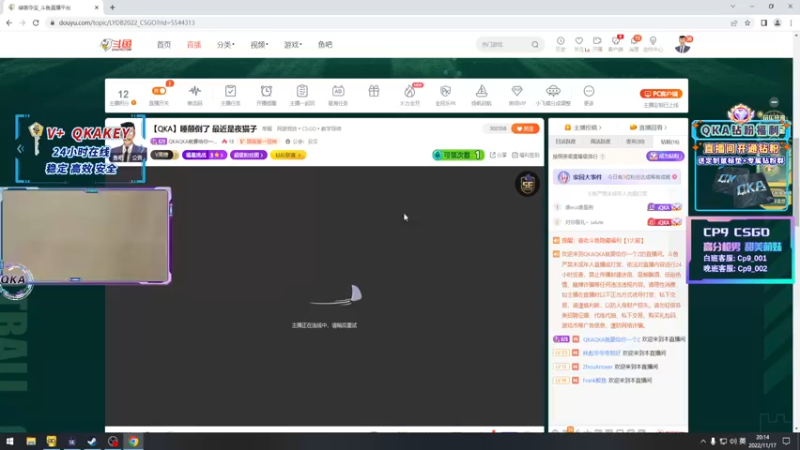This screenshot has height=450, width=800.
Task: Switch to the second weekly ranking tab
Action: (x=600, y=142)
